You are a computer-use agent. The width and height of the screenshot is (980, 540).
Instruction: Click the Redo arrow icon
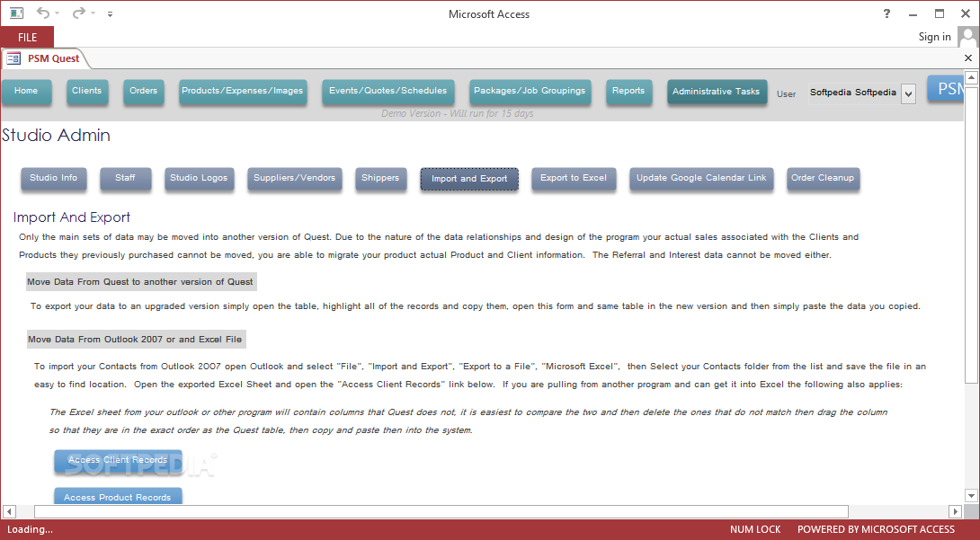[x=78, y=13]
